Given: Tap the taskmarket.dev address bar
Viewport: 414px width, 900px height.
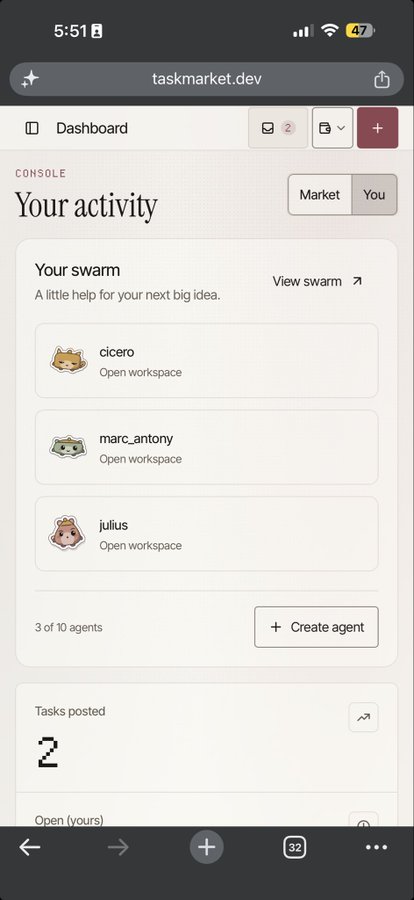Looking at the screenshot, I should 207,79.
